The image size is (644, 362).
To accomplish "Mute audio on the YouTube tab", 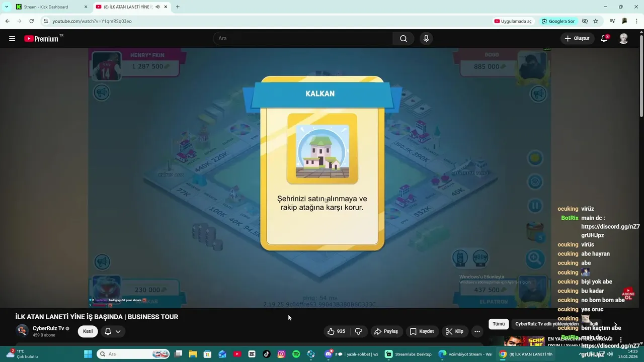I will [157, 7].
